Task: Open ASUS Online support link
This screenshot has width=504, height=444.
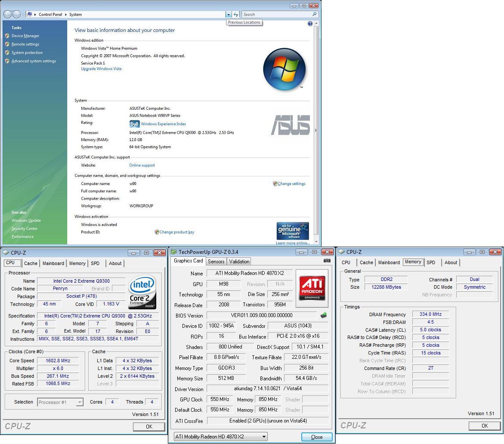Action: [x=142, y=165]
